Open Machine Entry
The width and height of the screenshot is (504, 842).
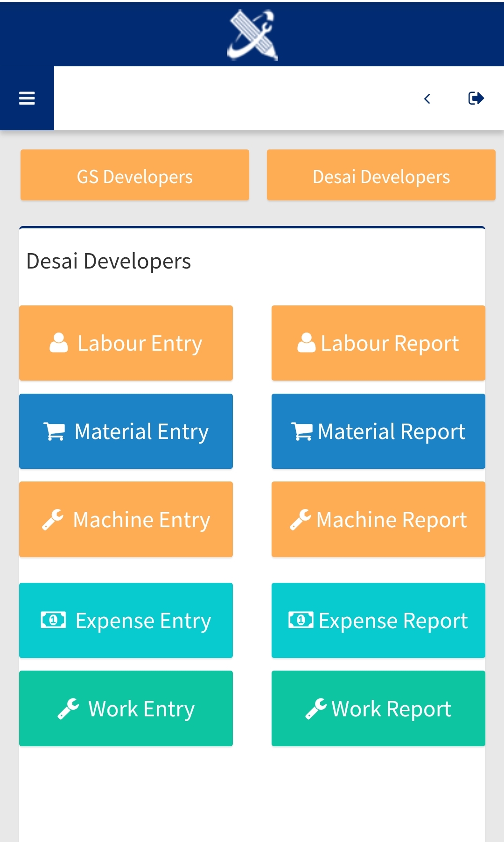click(126, 519)
